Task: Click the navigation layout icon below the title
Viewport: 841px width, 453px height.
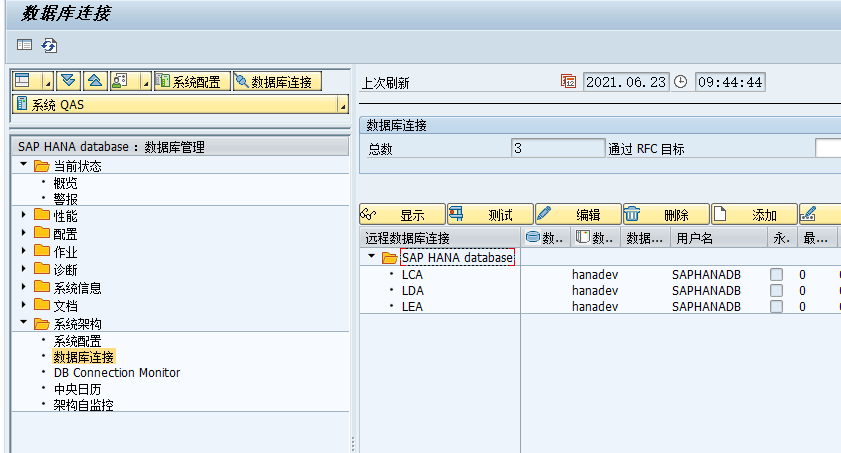Action: tap(24, 45)
